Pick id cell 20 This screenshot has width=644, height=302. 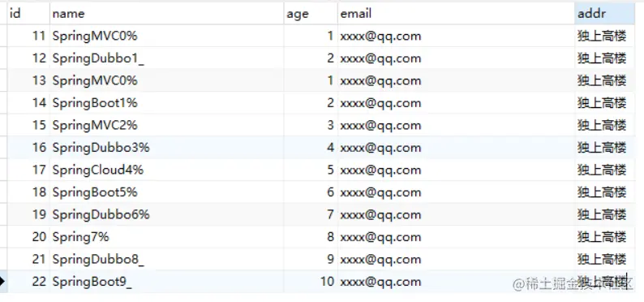28,237
